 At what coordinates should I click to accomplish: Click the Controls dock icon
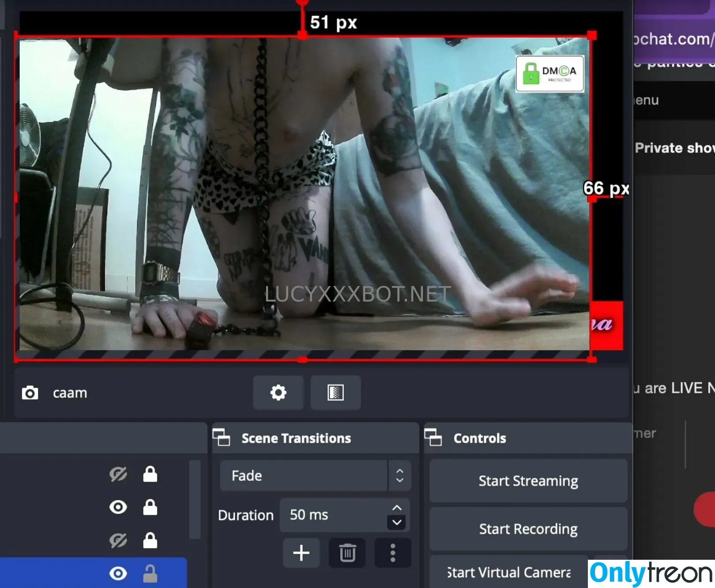pos(433,437)
